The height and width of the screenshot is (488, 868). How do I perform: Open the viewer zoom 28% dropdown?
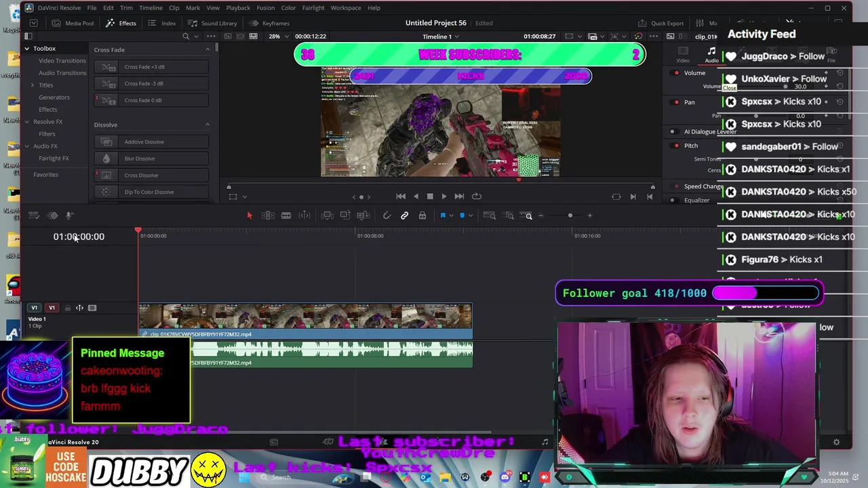tap(277, 37)
